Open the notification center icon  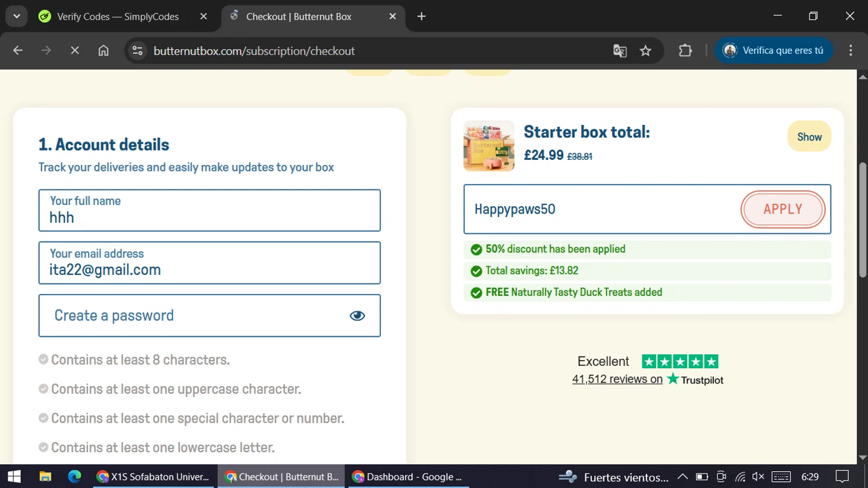842,476
